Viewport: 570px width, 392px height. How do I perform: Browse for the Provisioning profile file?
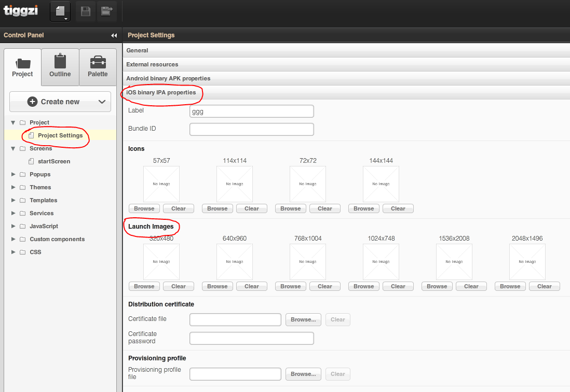point(303,374)
